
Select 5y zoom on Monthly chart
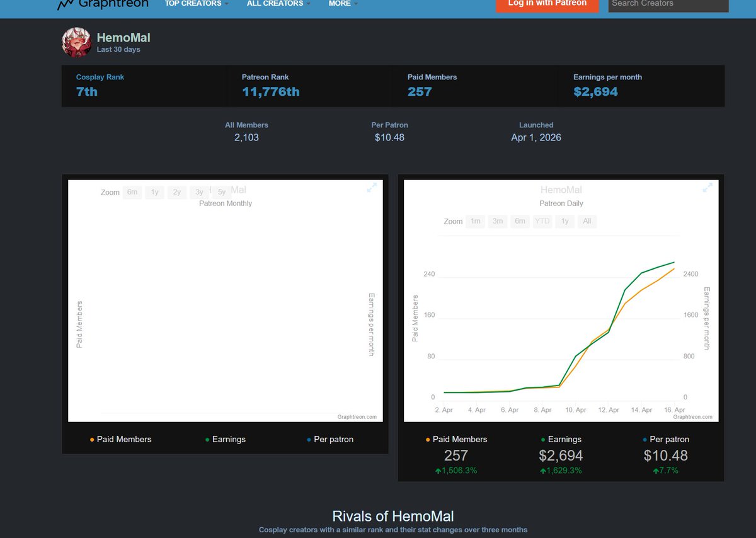pyautogui.click(x=222, y=192)
